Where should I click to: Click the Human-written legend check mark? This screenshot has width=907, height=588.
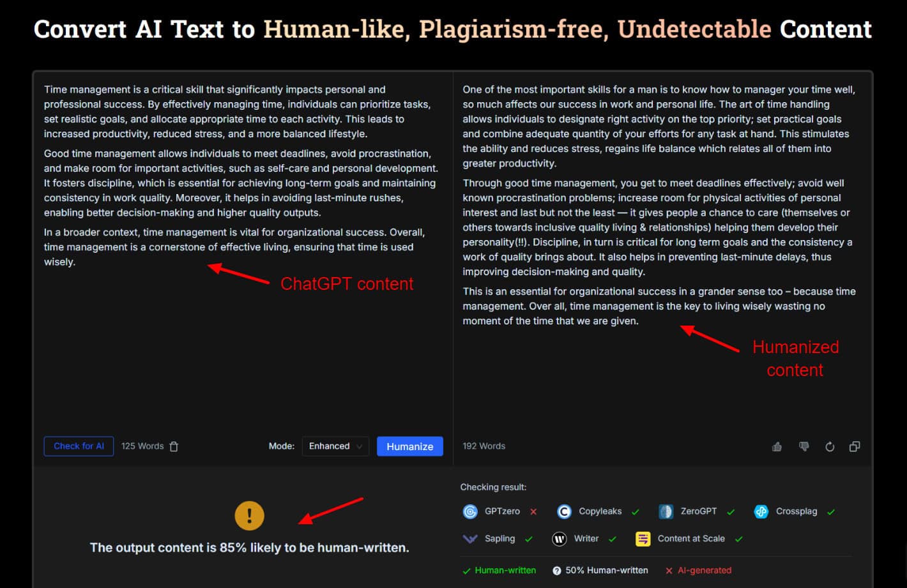pos(466,571)
